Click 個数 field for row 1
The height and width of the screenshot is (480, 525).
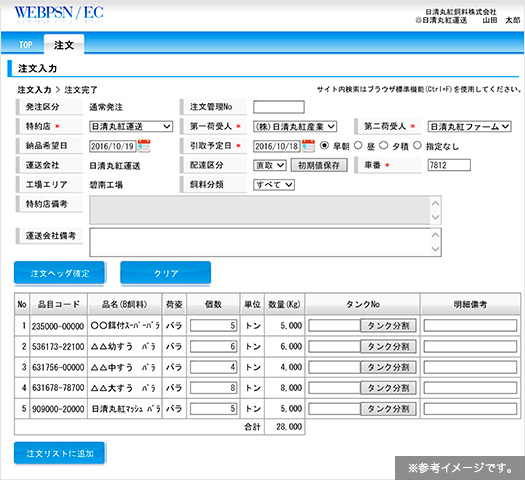tap(214, 326)
